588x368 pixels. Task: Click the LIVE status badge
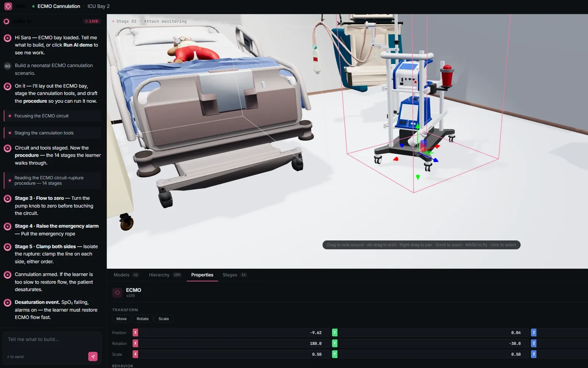point(92,21)
